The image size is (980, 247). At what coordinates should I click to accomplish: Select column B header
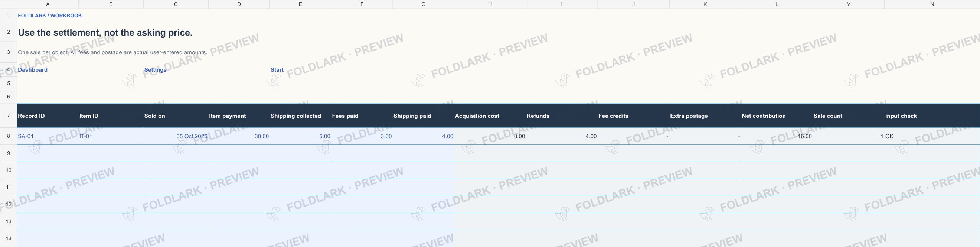coord(111,4)
